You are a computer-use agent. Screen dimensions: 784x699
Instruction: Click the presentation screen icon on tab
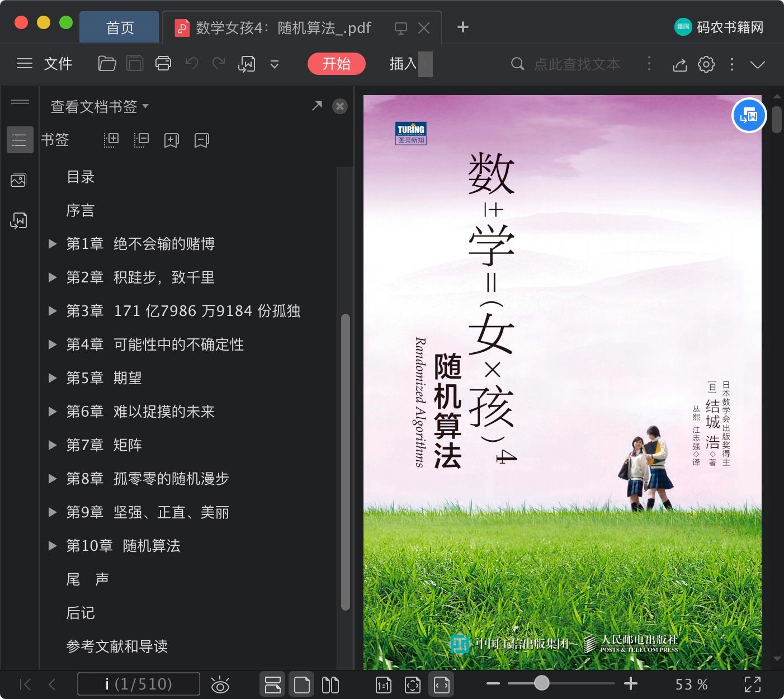400,28
